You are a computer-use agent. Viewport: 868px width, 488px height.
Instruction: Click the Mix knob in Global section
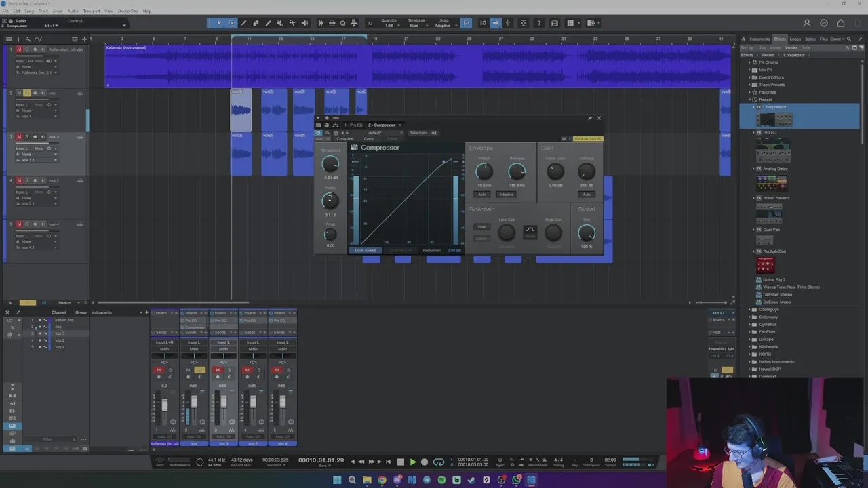pos(587,233)
